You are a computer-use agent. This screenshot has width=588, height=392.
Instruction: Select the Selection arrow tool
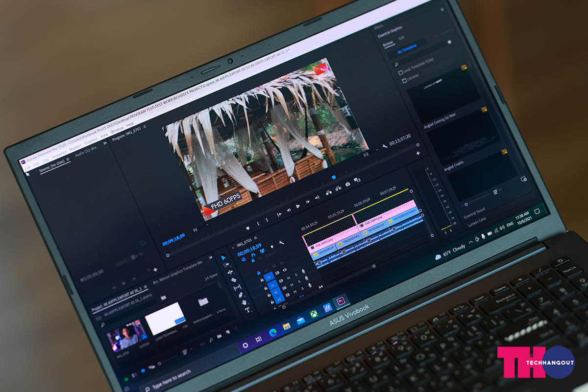223,257
